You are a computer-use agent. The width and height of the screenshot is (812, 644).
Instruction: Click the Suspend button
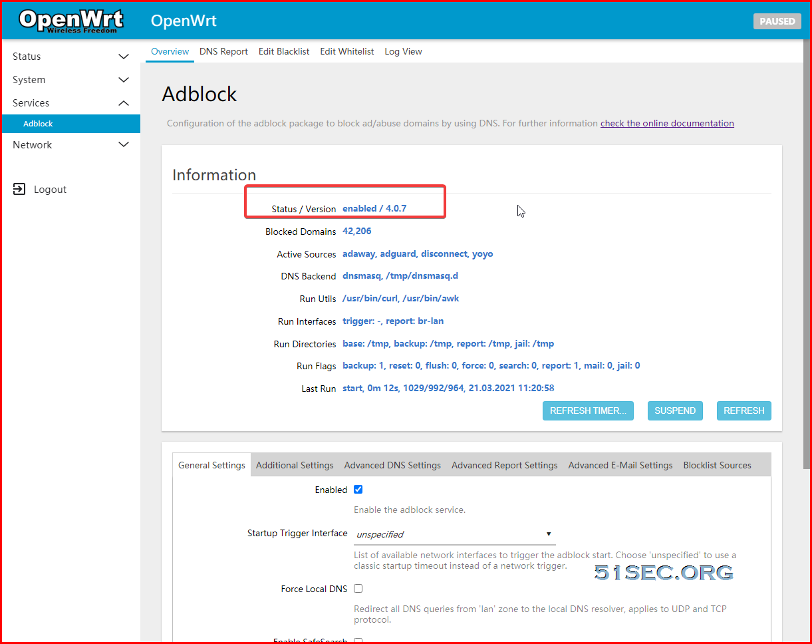675,410
